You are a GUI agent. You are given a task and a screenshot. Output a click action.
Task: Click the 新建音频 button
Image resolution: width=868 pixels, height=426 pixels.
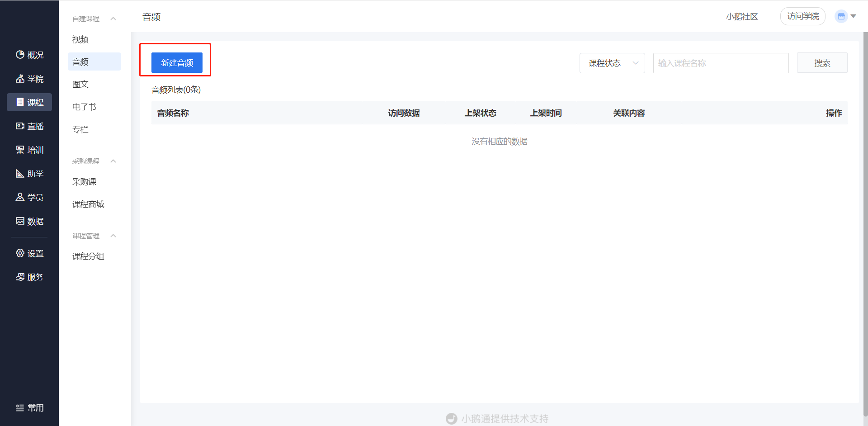point(177,62)
